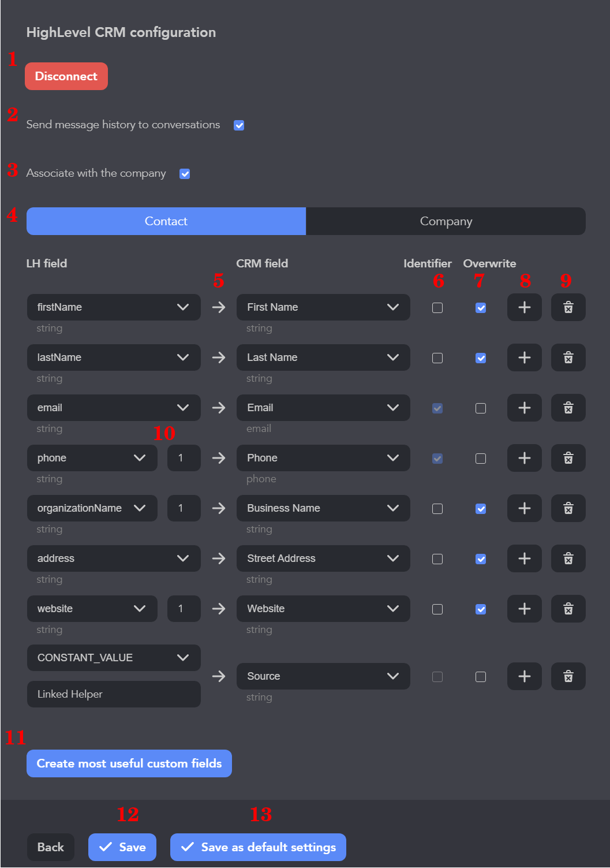Click Save as default settings button

[258, 847]
